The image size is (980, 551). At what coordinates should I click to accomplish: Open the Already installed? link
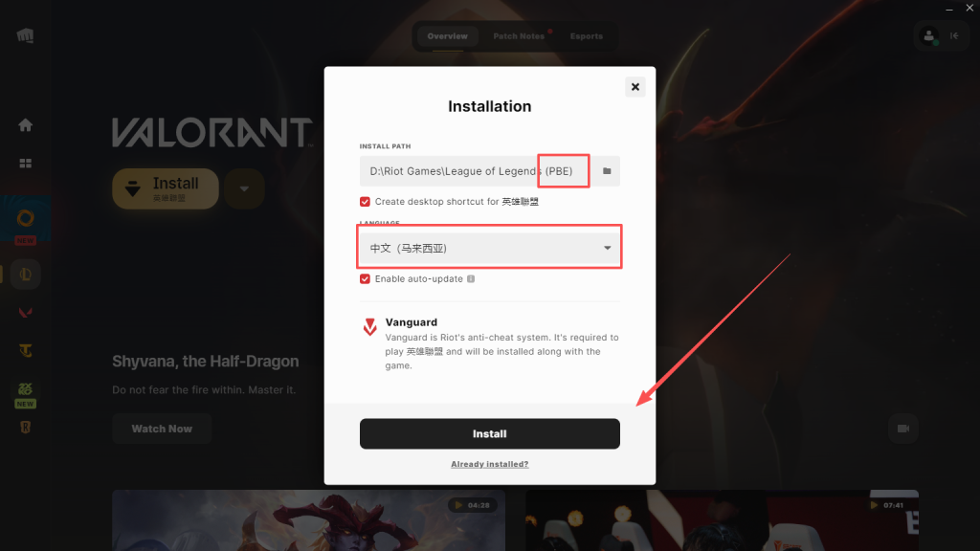pos(490,464)
